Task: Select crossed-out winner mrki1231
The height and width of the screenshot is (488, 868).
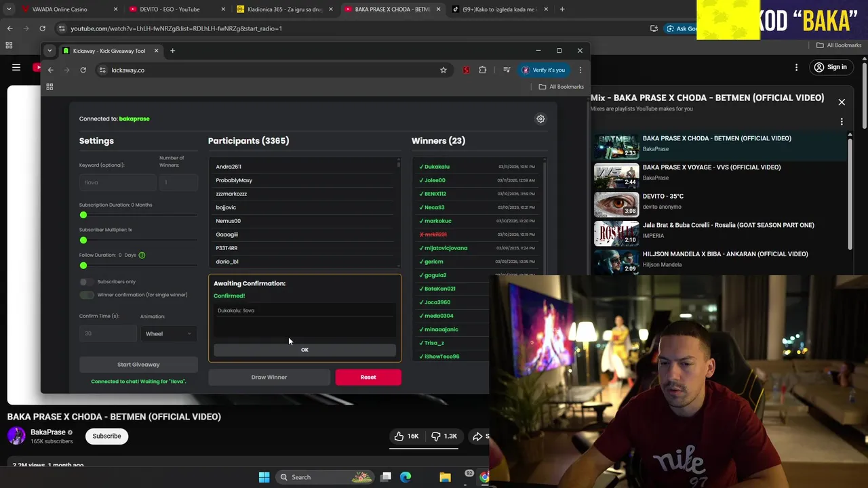Action: (435, 235)
